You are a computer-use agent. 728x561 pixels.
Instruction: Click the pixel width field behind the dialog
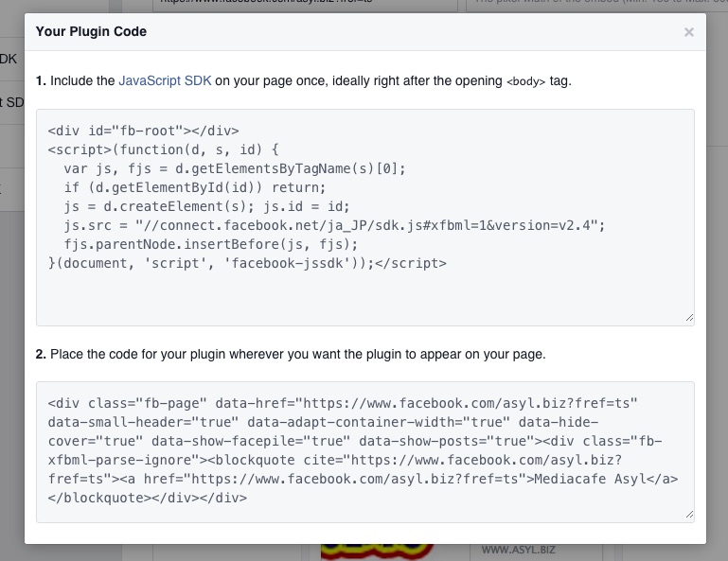point(596,5)
